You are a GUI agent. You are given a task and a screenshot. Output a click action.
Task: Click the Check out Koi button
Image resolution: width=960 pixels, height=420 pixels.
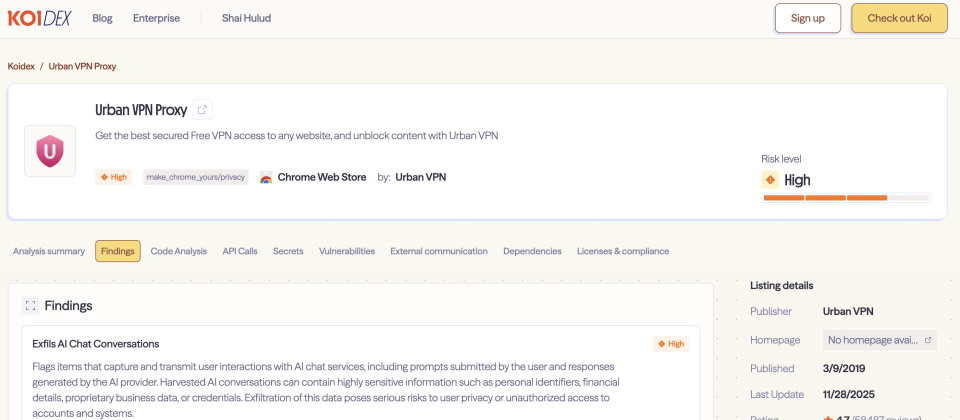pyautogui.click(x=899, y=18)
